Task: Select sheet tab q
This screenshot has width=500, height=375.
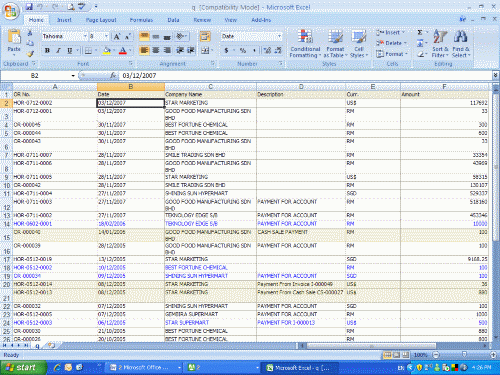Action: pos(37,346)
